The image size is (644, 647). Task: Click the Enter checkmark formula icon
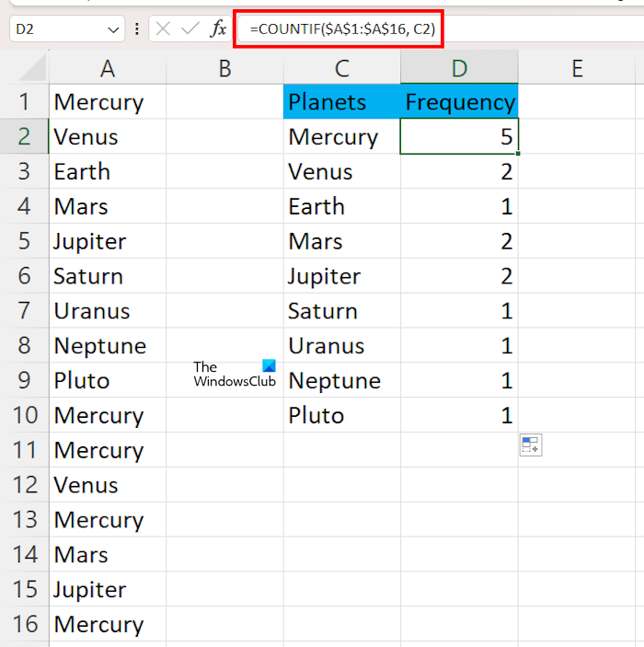click(190, 29)
